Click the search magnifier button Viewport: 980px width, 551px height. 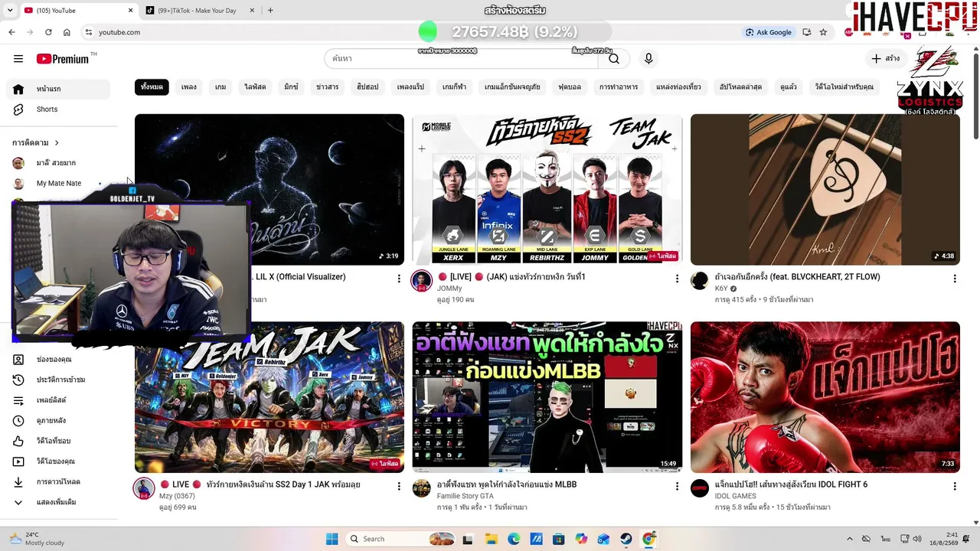614,59
